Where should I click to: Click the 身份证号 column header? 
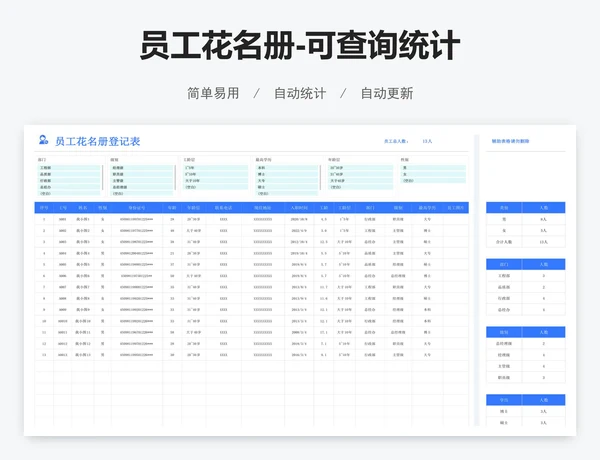[x=137, y=208]
